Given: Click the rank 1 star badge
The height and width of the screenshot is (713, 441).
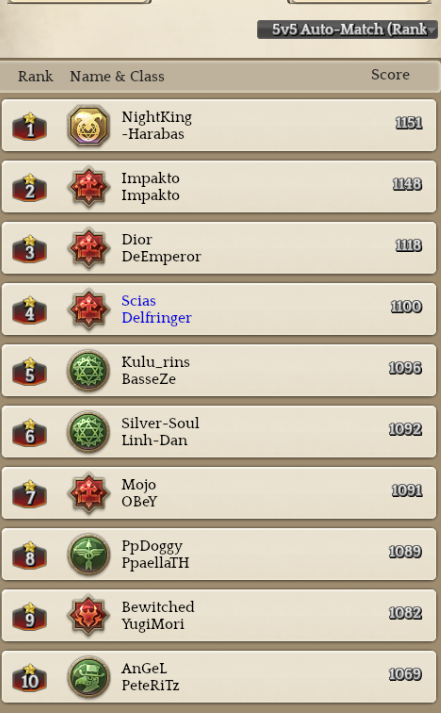Looking at the screenshot, I should click(30, 126).
